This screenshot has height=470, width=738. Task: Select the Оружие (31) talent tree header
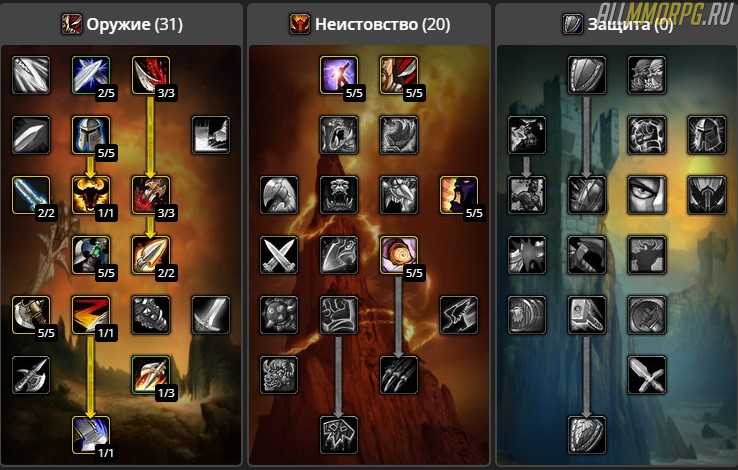coord(122,24)
